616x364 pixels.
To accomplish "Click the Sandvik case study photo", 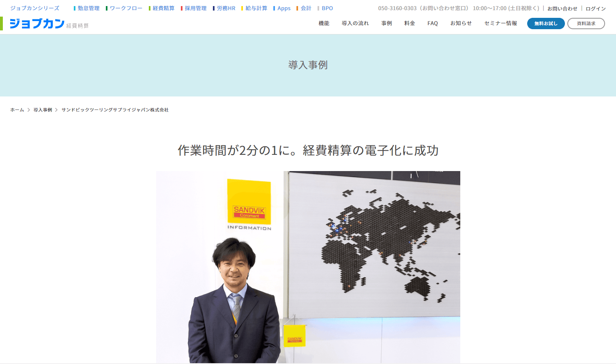I will [308, 267].
